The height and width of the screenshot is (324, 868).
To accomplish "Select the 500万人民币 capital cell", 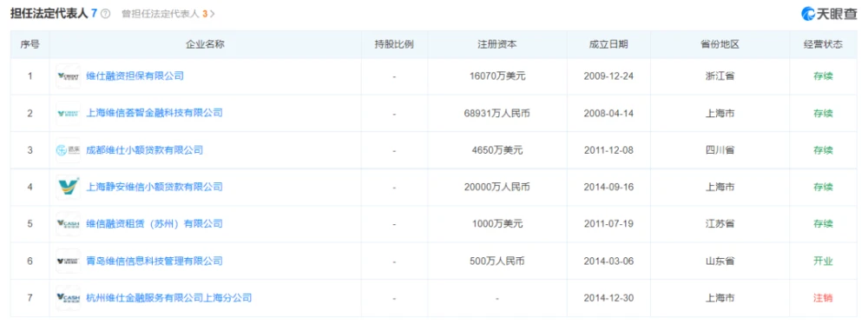I will point(497,261).
